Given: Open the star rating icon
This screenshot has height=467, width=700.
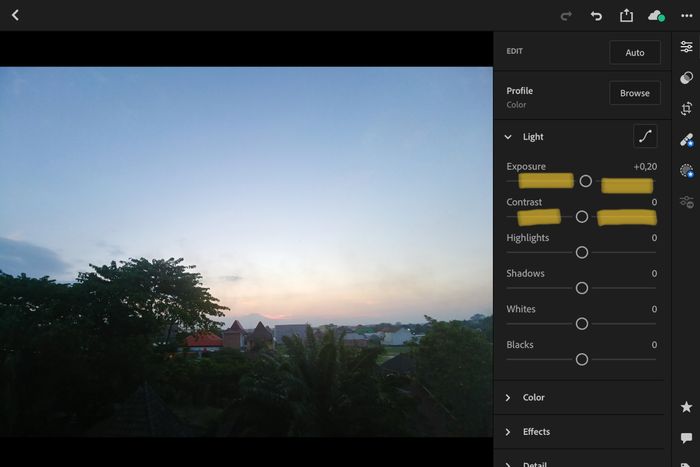Looking at the screenshot, I should [x=687, y=407].
